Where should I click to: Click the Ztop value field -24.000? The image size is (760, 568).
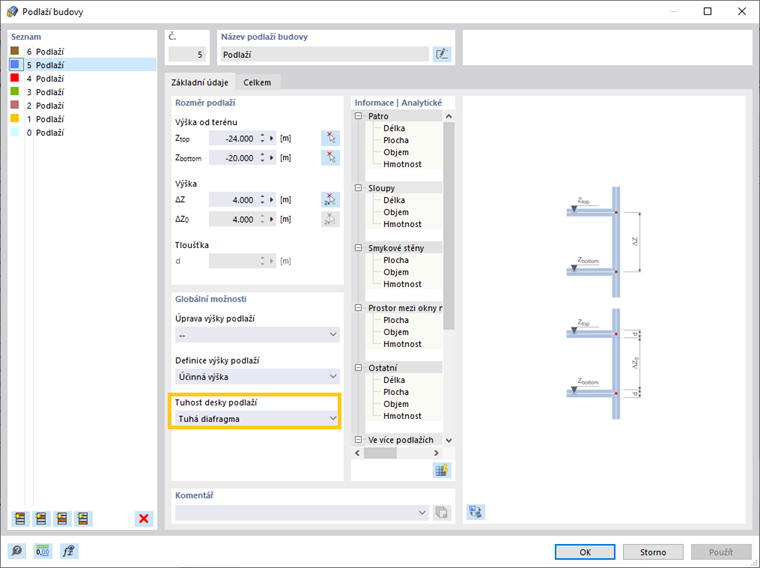point(234,138)
